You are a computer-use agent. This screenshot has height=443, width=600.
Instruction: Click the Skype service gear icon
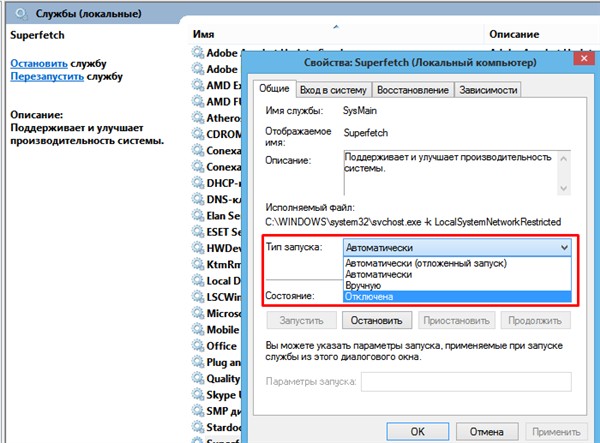coord(198,394)
